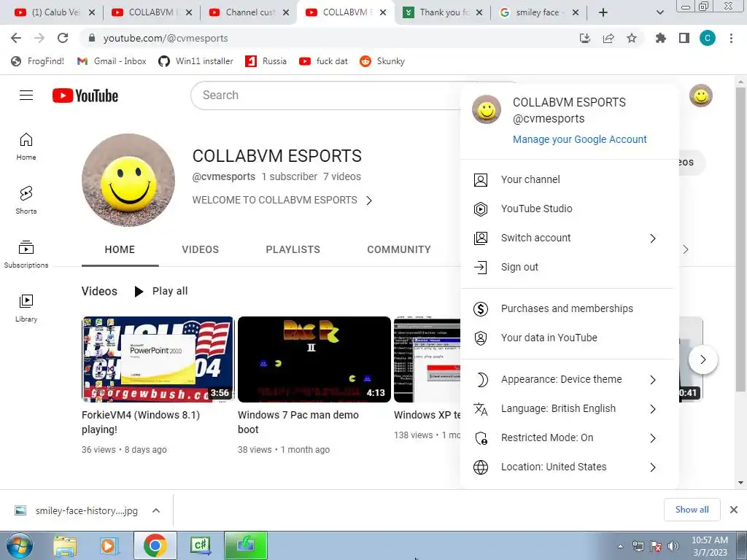Click the Appearance moon icon

click(x=481, y=379)
